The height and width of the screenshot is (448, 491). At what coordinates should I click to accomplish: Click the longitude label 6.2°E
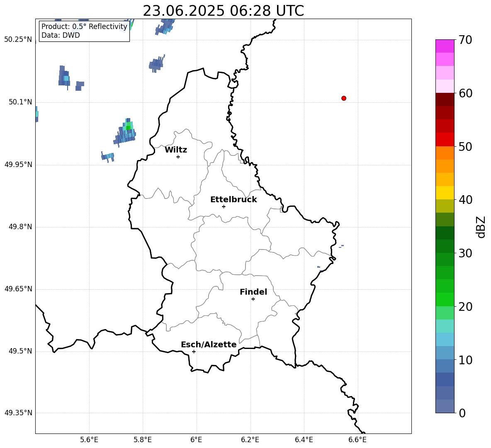pos(250,440)
